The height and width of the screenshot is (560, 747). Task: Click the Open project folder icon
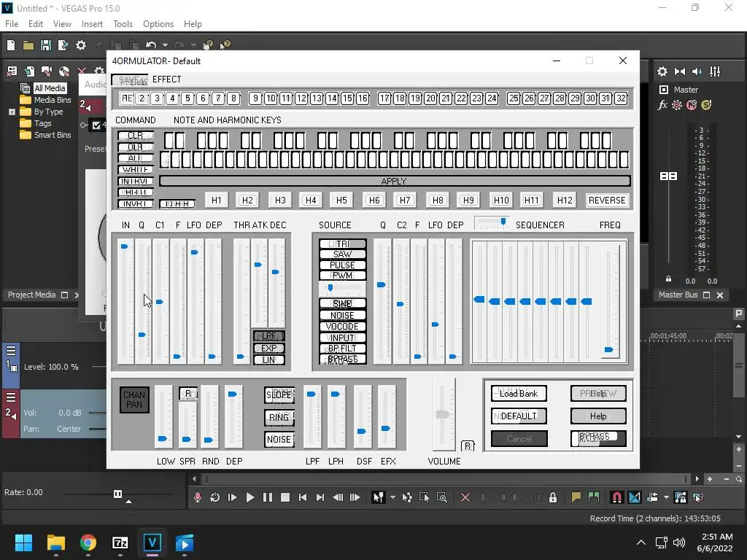click(28, 45)
